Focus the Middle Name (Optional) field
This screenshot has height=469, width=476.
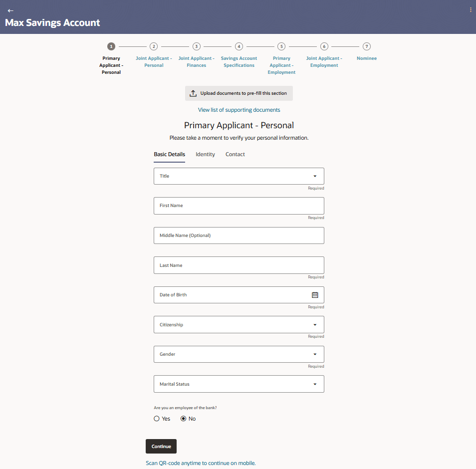pos(239,235)
